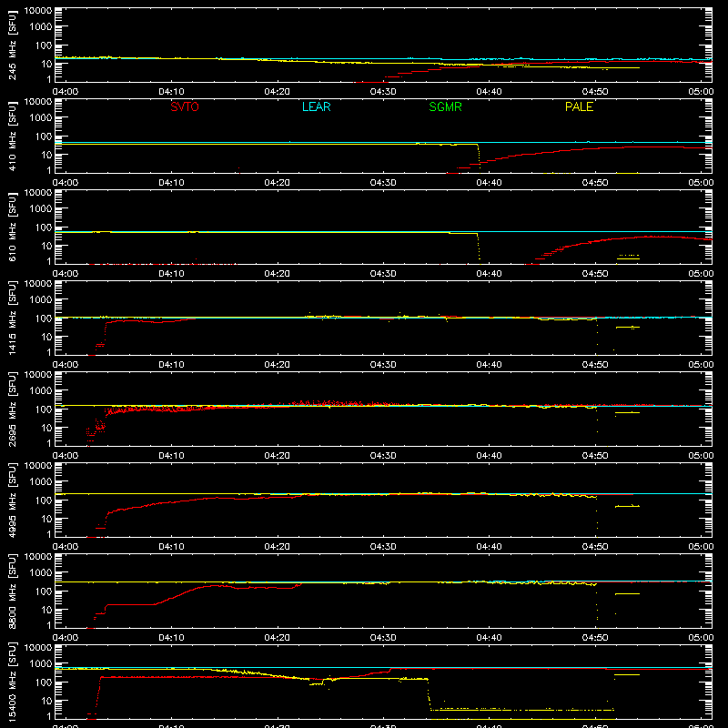Click the green SGMR legend label
Viewport: 728px width, 728px height.
coord(445,106)
